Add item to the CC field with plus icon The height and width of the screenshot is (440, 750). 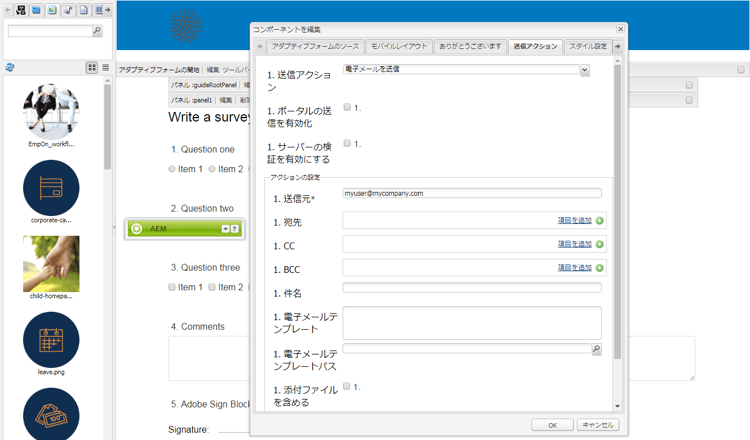(599, 244)
